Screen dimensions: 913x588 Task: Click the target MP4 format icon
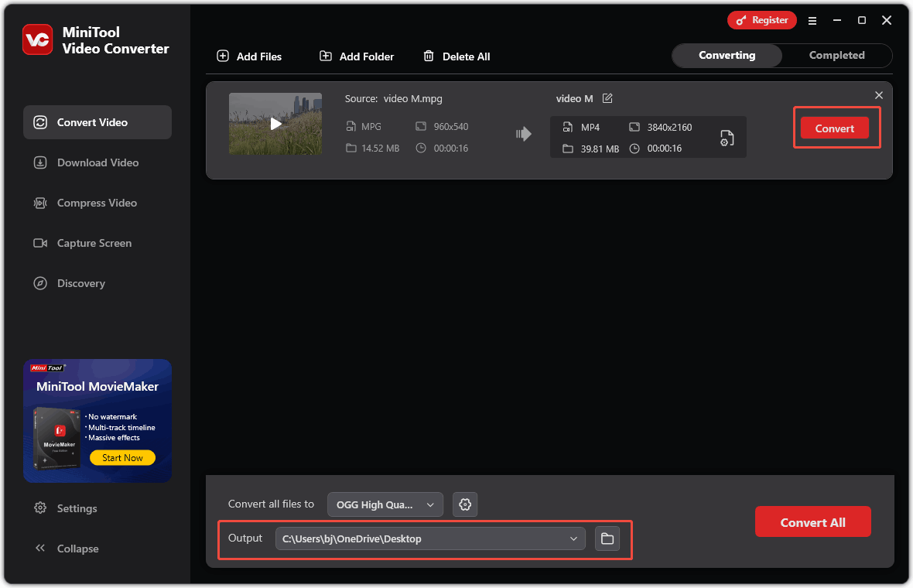(x=568, y=127)
